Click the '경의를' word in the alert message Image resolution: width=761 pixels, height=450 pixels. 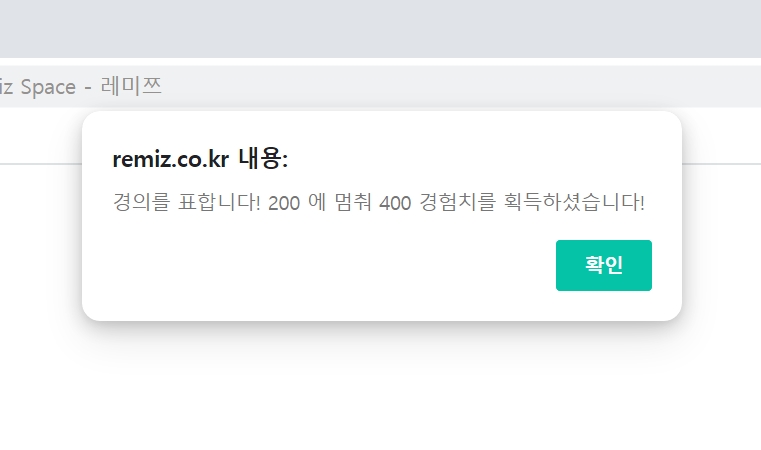point(141,202)
